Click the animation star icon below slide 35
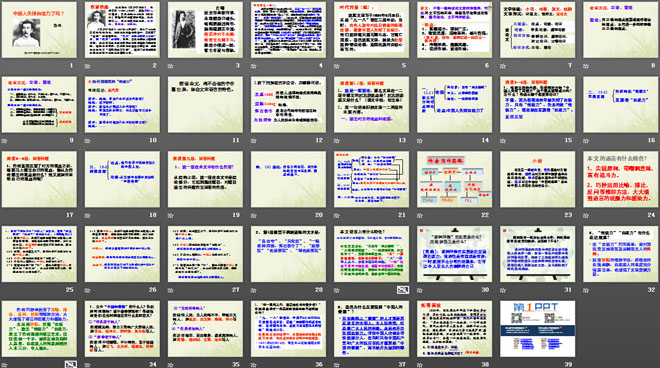The height and width of the screenshot is (368, 660). pos(170,365)
